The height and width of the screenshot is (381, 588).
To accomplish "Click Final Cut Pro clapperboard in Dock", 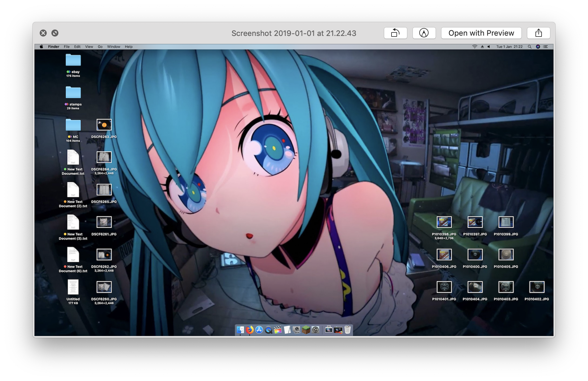I will point(278,330).
